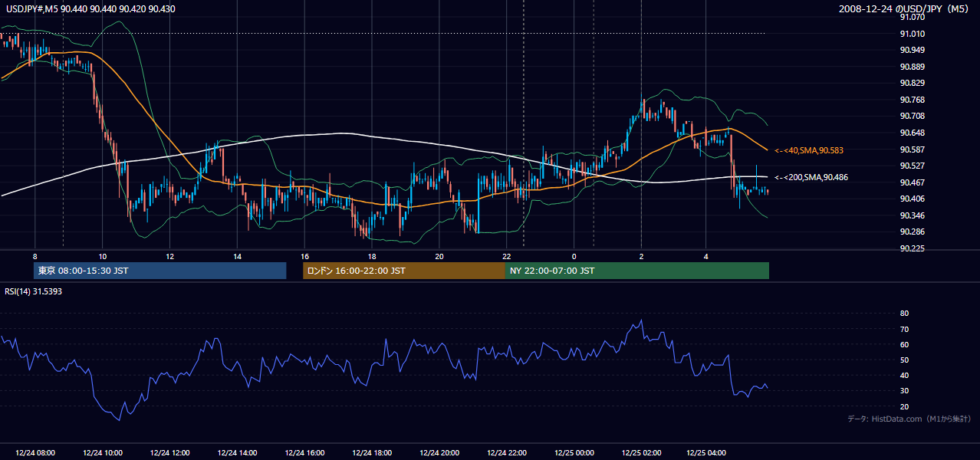Click the 12/25 04:00 time label
This screenshot has height=460, width=980.
coord(706,452)
